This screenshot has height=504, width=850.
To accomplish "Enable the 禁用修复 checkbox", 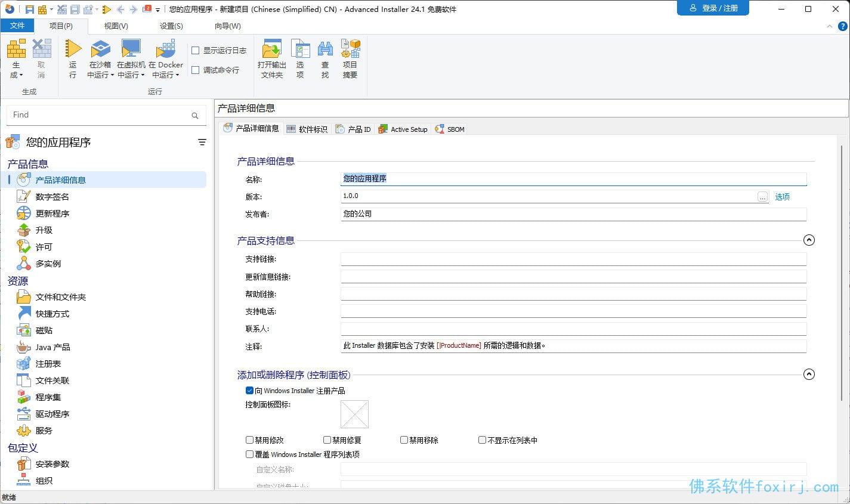I will (327, 440).
